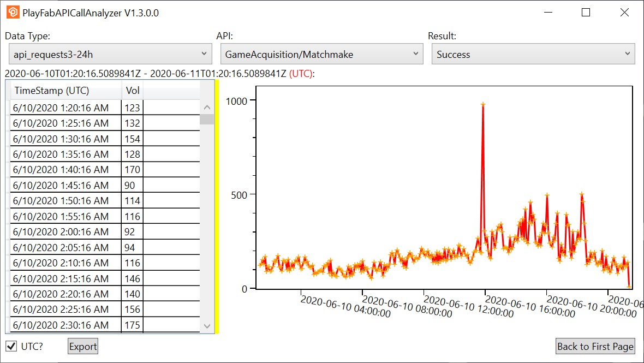644x363 pixels.
Task: Click the red (UTC) label in date range
Action: point(301,74)
